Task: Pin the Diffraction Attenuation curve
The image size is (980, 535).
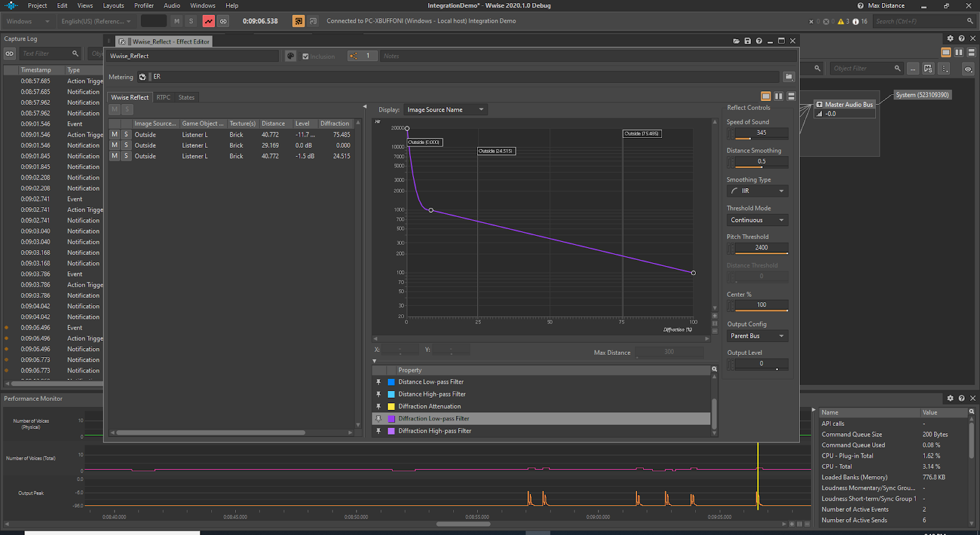Action: click(379, 406)
